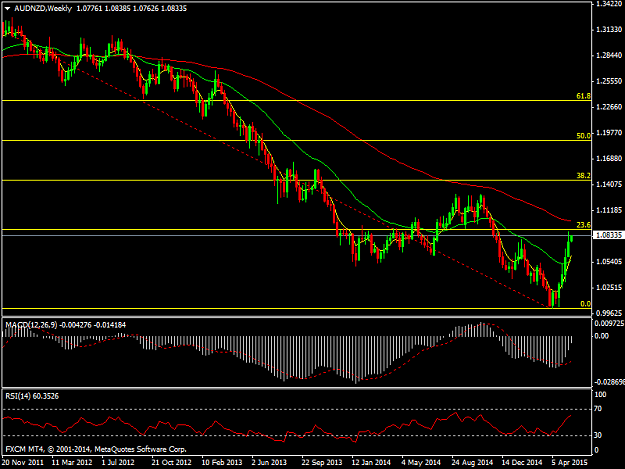
Task: Click the 1.19770 price scale value
Action: tap(609, 133)
